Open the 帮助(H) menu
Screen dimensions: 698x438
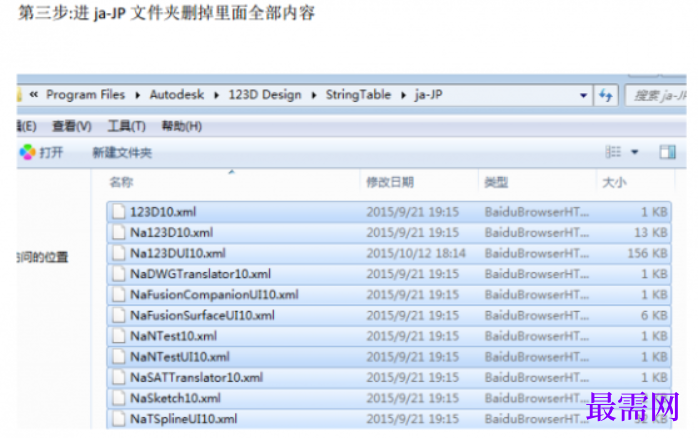click(x=182, y=126)
